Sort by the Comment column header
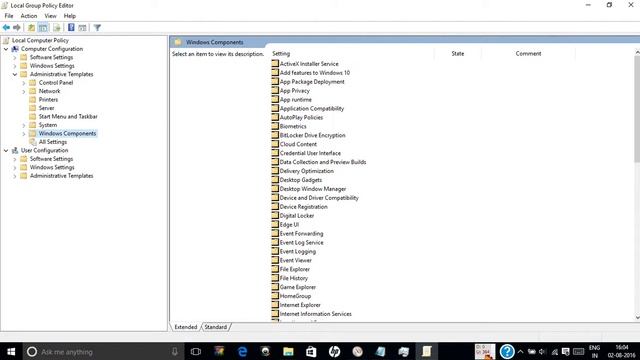The height and width of the screenshot is (360, 640). pyautogui.click(x=528, y=53)
